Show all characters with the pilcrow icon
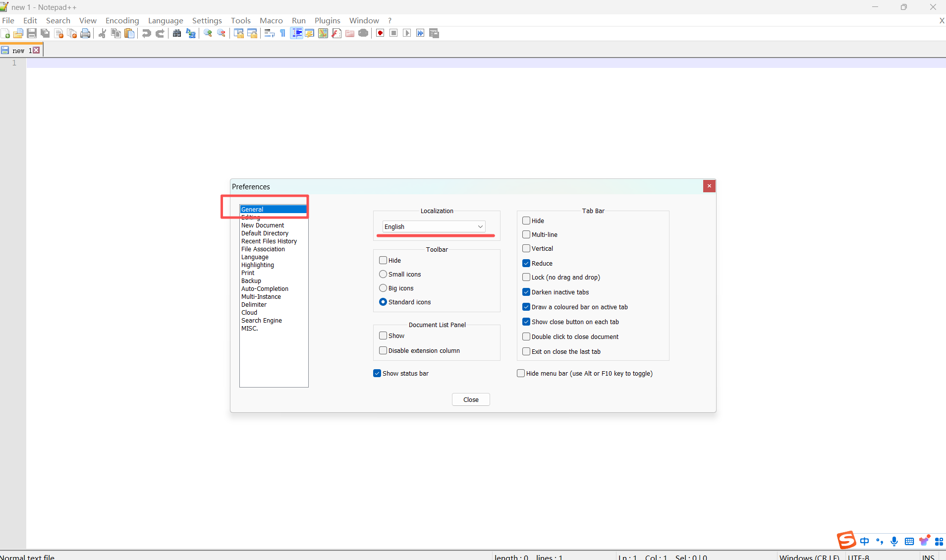946x560 pixels. pyautogui.click(x=282, y=33)
